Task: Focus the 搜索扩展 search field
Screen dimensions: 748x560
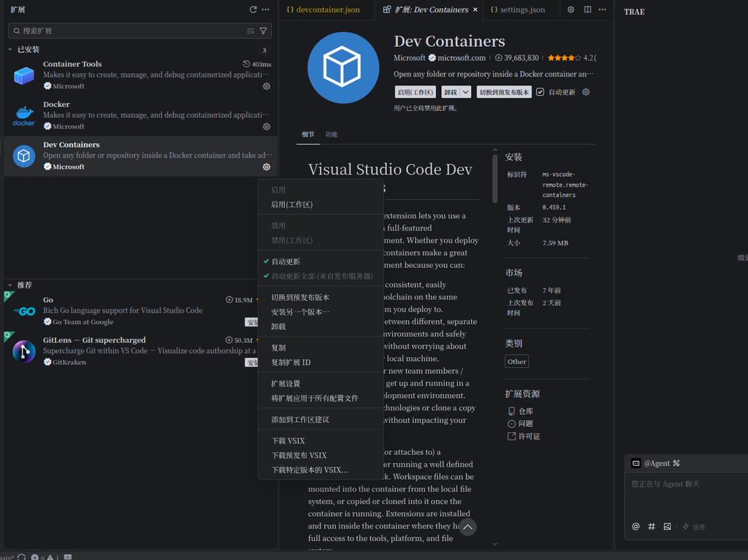Action: pyautogui.click(x=140, y=31)
